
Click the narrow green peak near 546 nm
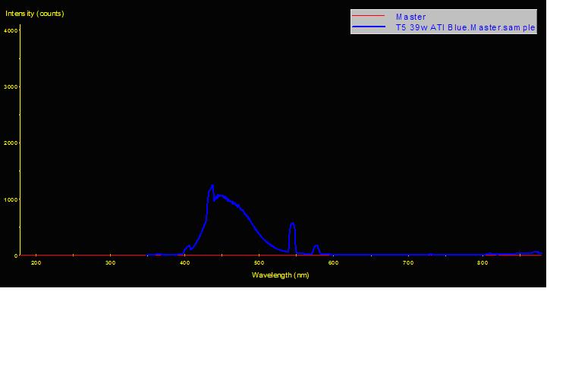pos(292,224)
